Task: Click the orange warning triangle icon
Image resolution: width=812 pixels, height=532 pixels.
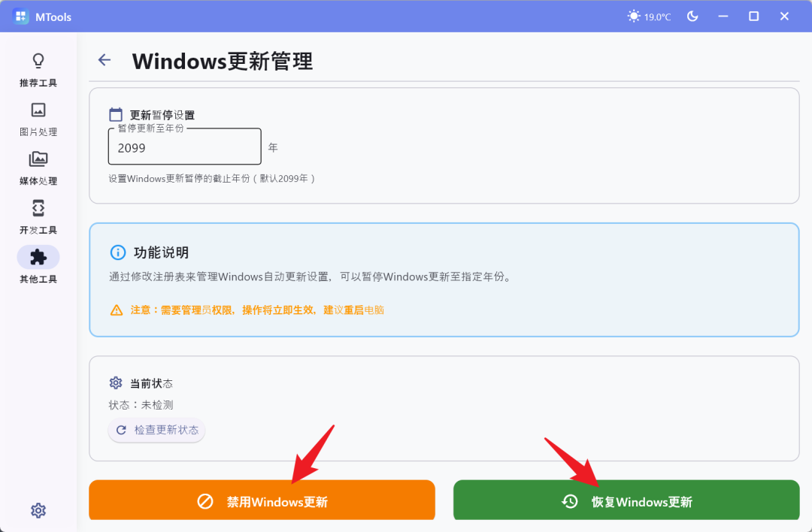Action: 117,310
